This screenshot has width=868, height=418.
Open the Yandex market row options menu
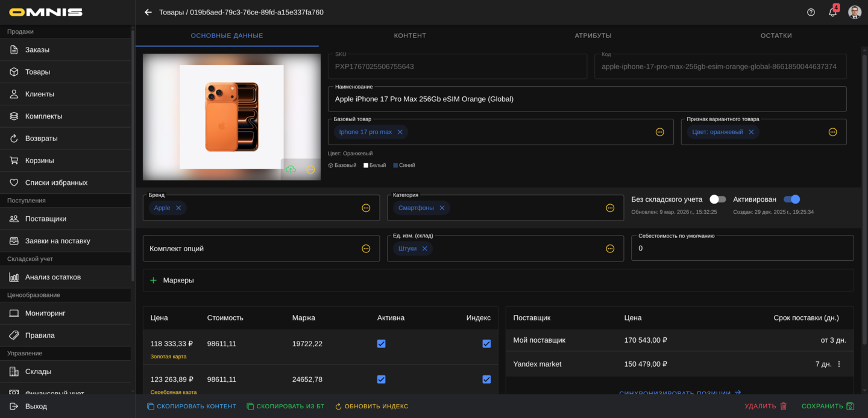839,364
